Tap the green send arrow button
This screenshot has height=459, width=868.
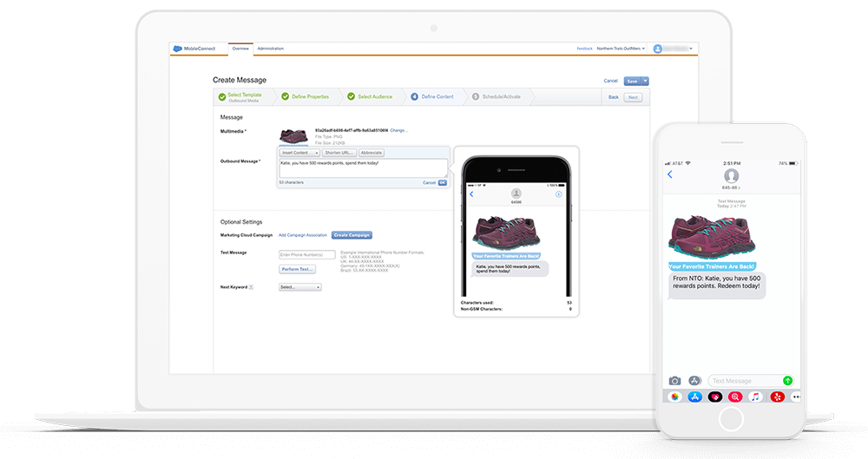pyautogui.click(x=787, y=380)
